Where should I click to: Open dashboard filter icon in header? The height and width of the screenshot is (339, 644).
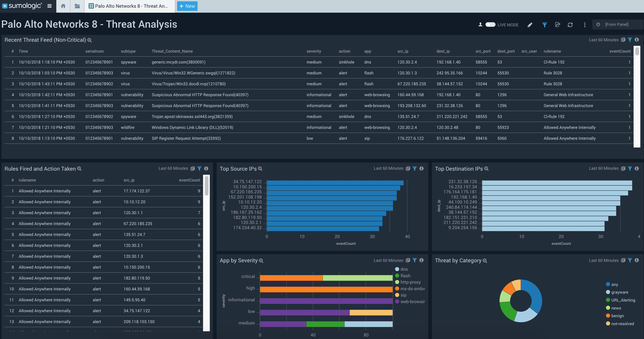pos(544,25)
